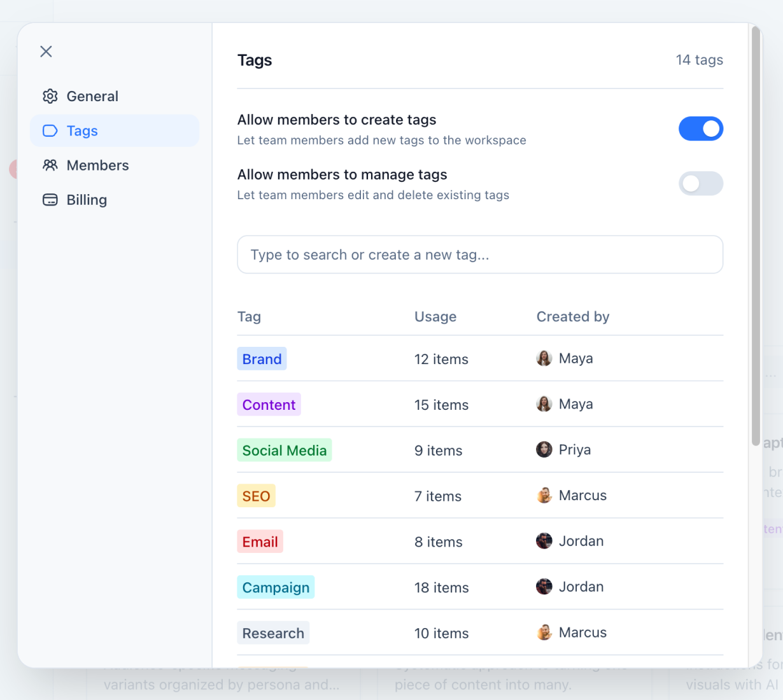Screen dimensions: 783x700
Task: Click the credit card icon beside Billing
Action: (x=50, y=199)
